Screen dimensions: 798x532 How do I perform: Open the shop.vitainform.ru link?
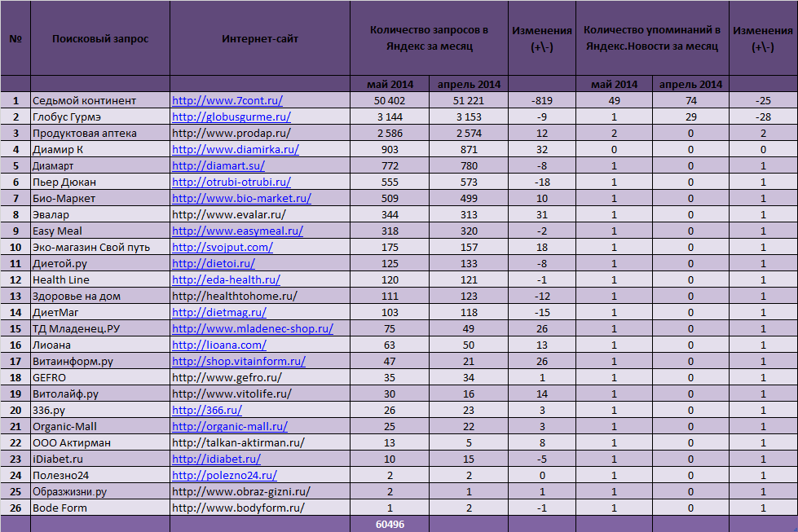(x=239, y=361)
